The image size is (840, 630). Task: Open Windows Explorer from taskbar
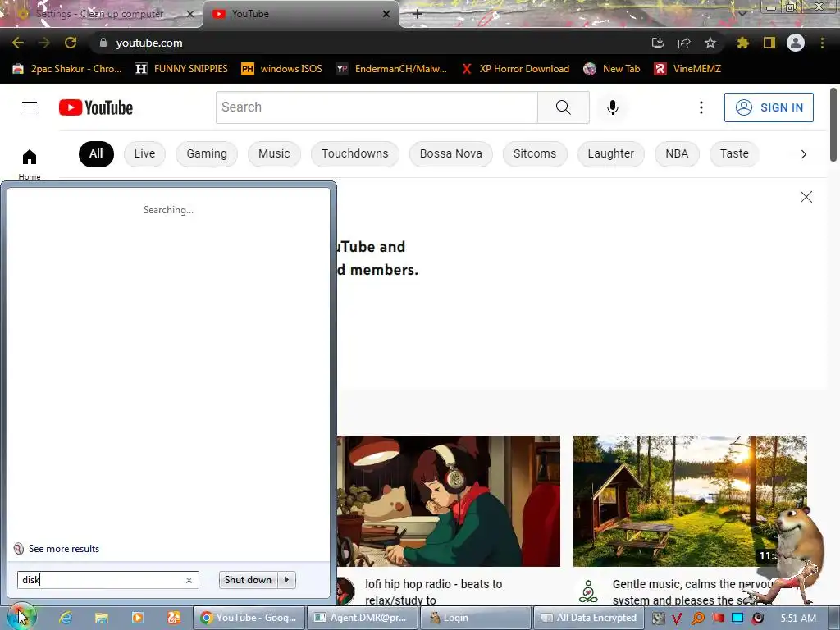click(x=101, y=618)
